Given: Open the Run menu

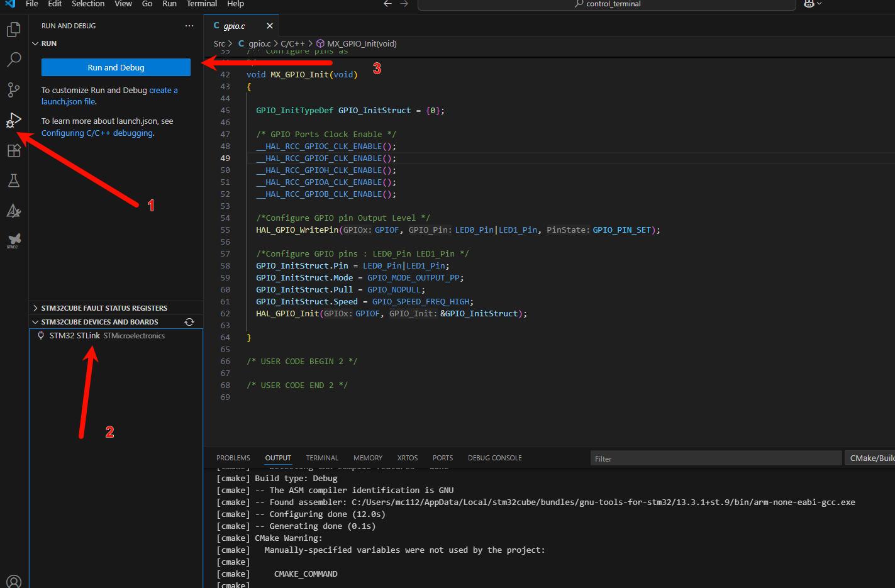Looking at the screenshot, I should (x=169, y=4).
